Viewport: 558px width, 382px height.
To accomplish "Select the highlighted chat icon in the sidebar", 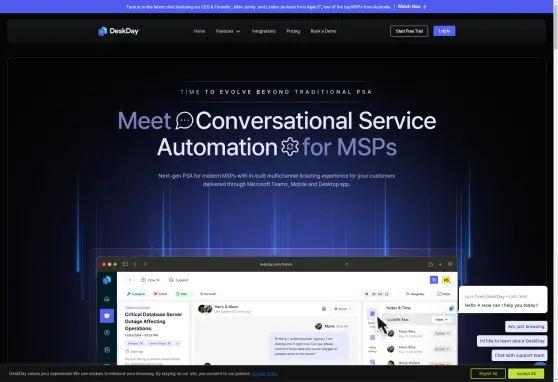I will tap(107, 316).
